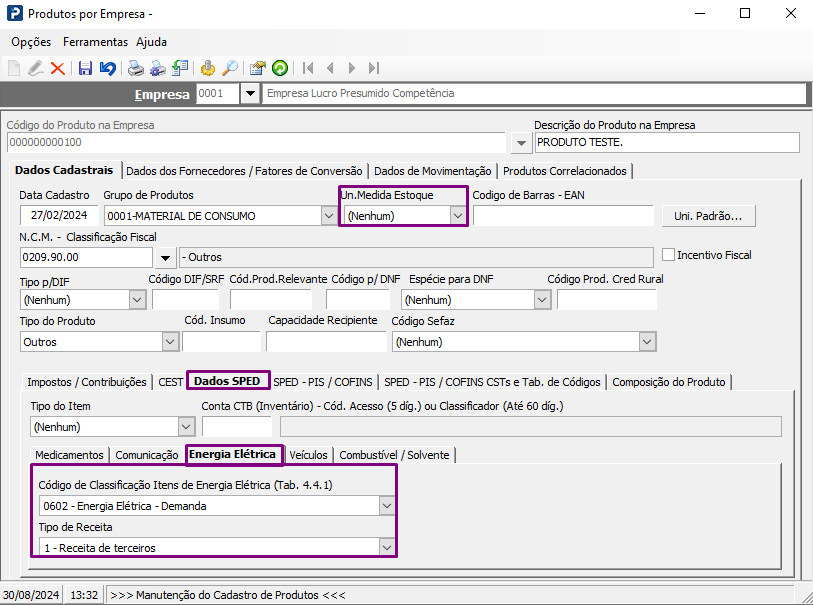
Task: Enable the Incentivo Fiscal checkbox
Action: coord(669,255)
